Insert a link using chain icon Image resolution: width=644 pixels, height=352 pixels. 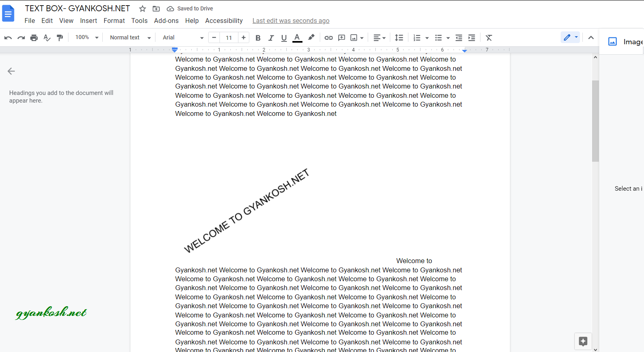pyautogui.click(x=329, y=38)
